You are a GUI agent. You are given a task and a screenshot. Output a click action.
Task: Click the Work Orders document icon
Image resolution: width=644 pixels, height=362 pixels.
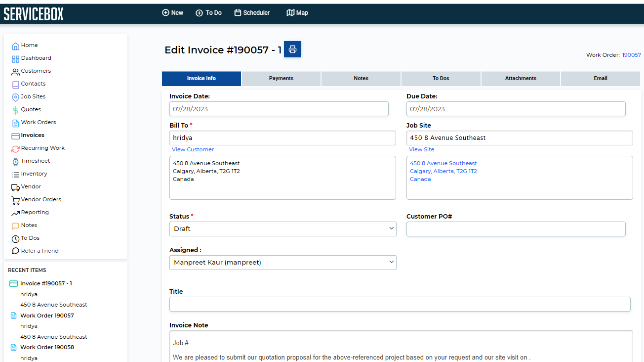pyautogui.click(x=15, y=123)
